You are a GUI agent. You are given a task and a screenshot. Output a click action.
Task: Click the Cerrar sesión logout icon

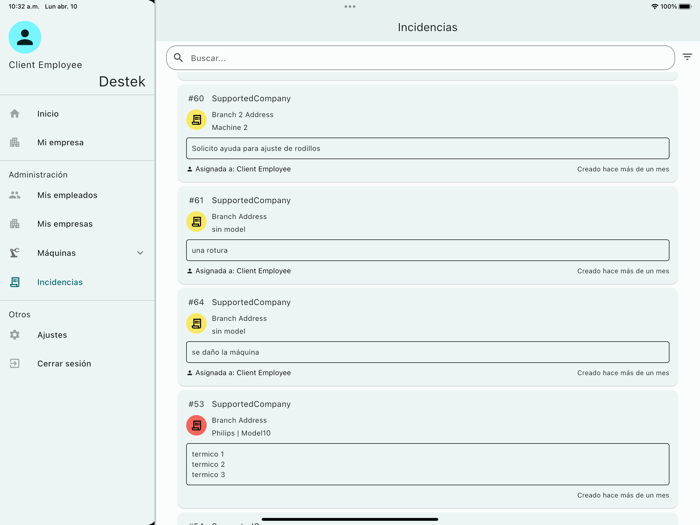point(15,363)
